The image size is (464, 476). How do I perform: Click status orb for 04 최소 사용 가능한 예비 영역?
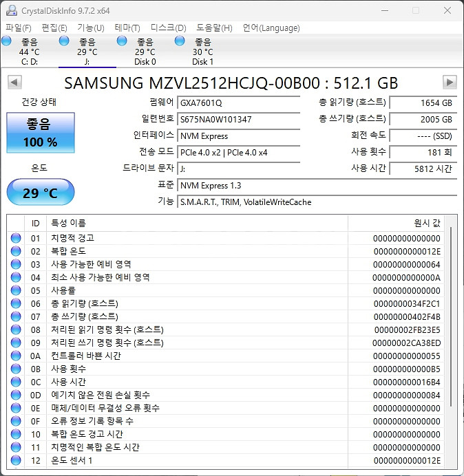(x=16, y=277)
